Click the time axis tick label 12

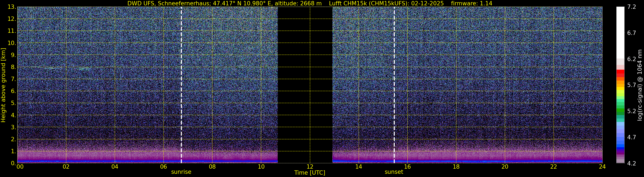310,167
